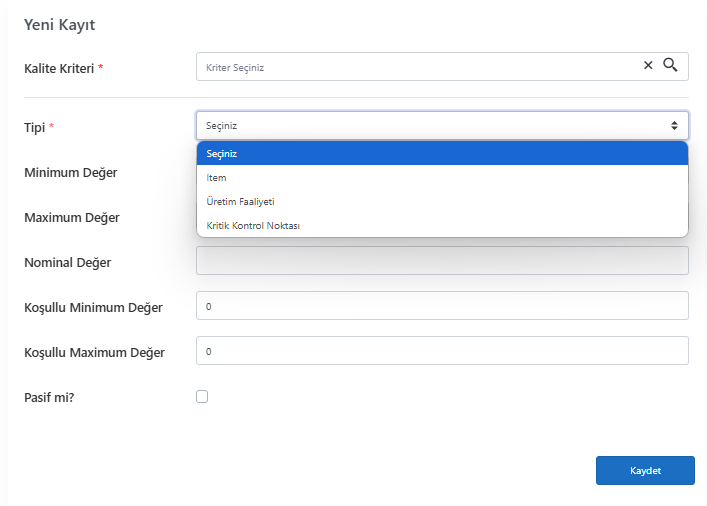Image resolution: width=707 pixels, height=506 pixels.
Task: Focus the Kriter Seçiniz input field
Action: coord(417,67)
